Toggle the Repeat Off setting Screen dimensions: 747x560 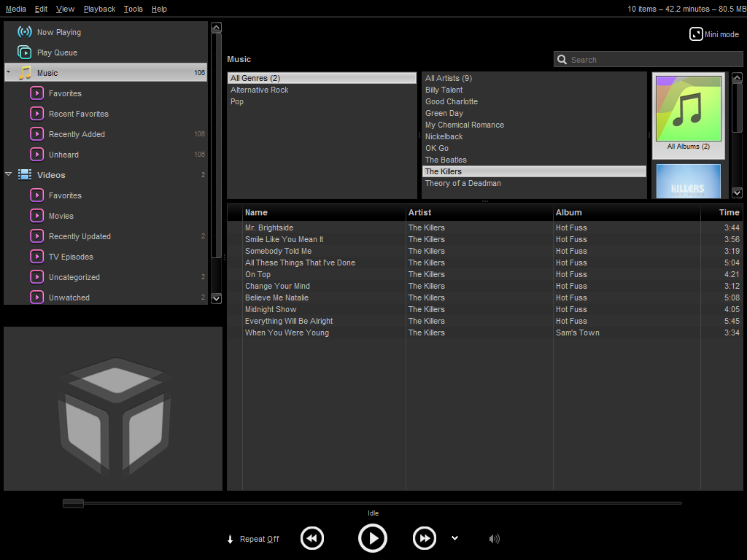(x=259, y=539)
